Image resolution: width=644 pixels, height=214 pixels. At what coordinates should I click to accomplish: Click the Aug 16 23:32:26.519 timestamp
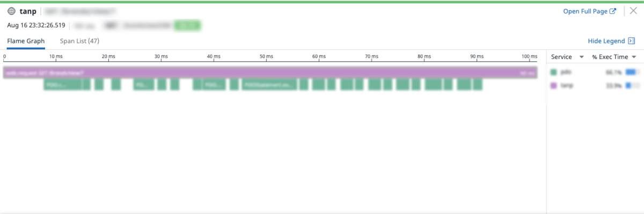click(x=36, y=25)
